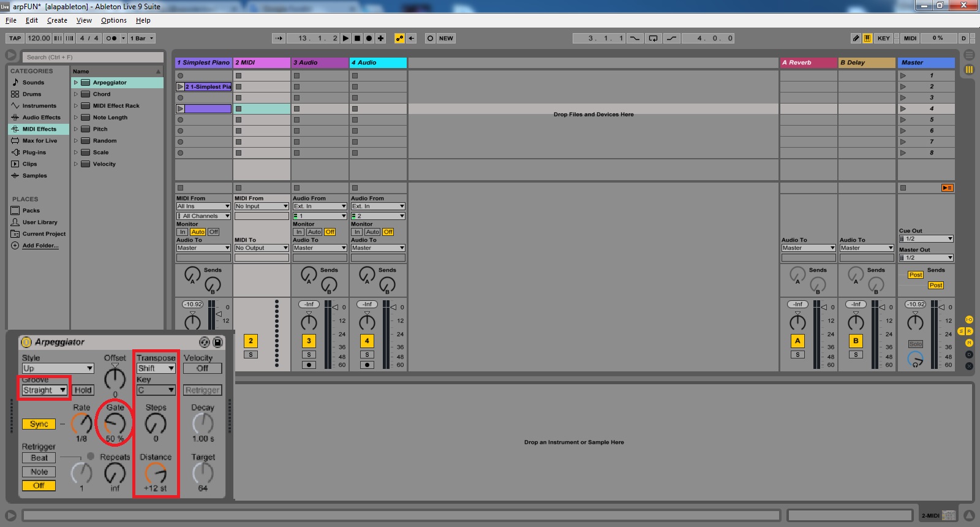The width and height of the screenshot is (980, 527).
Task: Click the Arpeggiator Gate knob
Action: [x=115, y=423]
